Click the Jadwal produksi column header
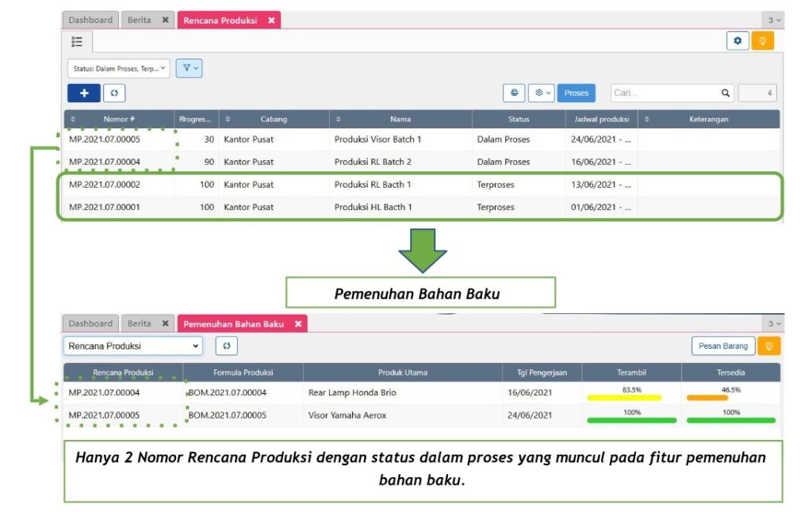Image resolution: width=812 pixels, height=512 pixels. pyautogui.click(x=601, y=119)
